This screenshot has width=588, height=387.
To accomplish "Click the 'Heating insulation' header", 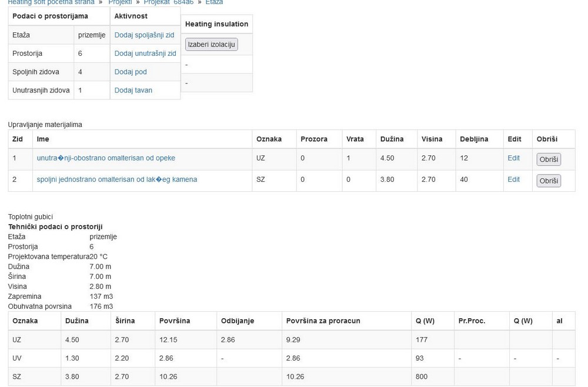I will [217, 24].
